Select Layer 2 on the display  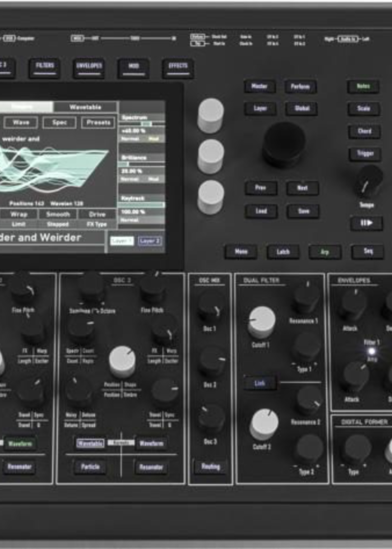(x=150, y=241)
